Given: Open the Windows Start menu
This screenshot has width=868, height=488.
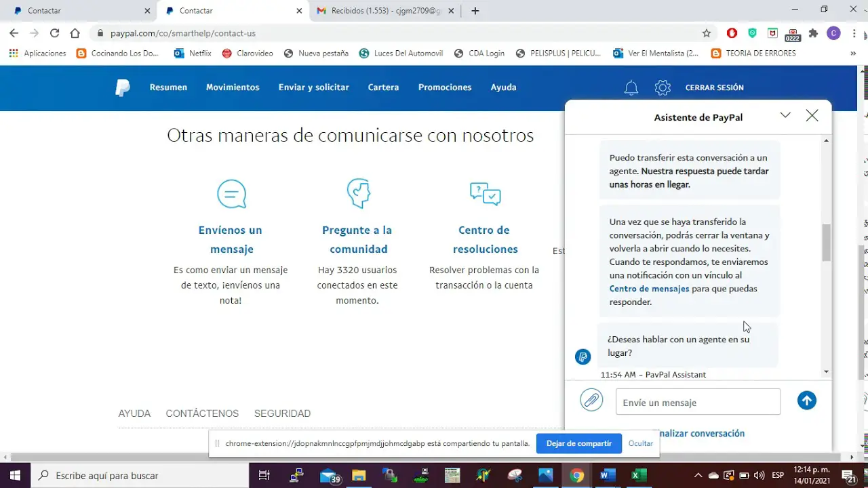Looking at the screenshot, I should click(x=15, y=475).
